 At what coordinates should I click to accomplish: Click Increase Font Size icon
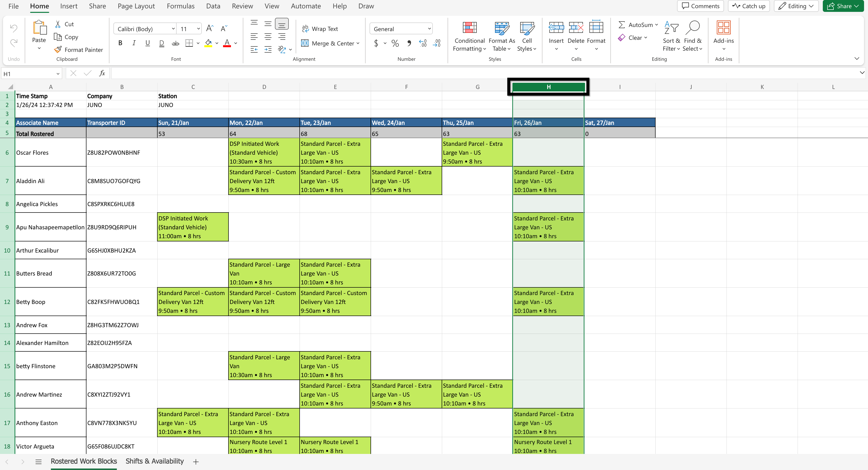tap(209, 28)
